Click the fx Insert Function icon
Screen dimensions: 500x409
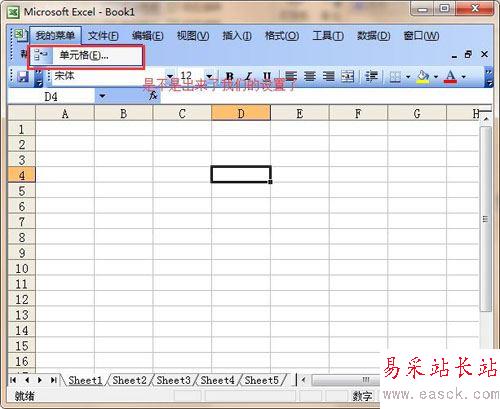pyautogui.click(x=153, y=96)
